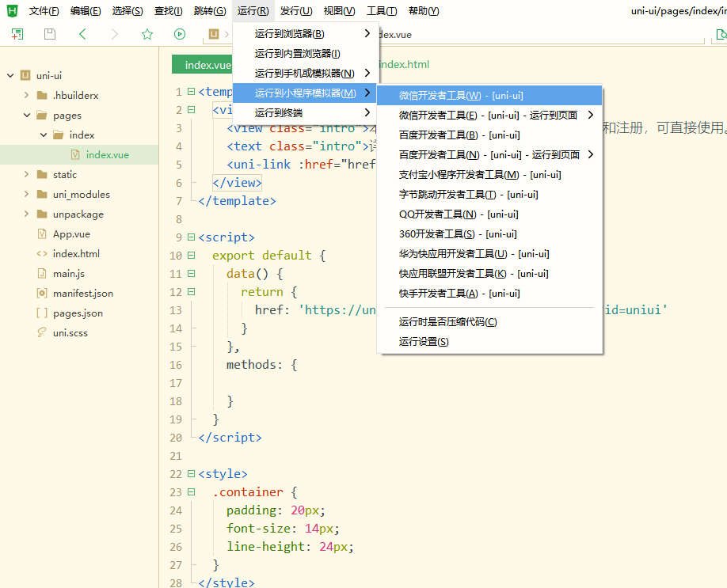Screen dimensions: 727x588
Task: Click 运行设置(S) in the submenu
Action: point(424,342)
